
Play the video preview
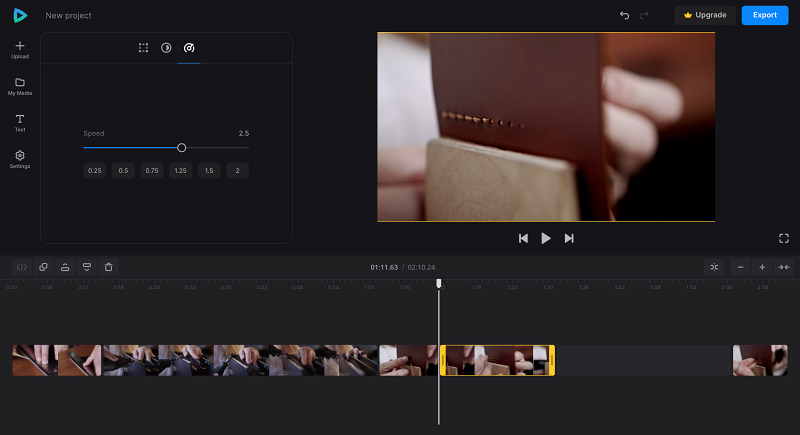546,239
